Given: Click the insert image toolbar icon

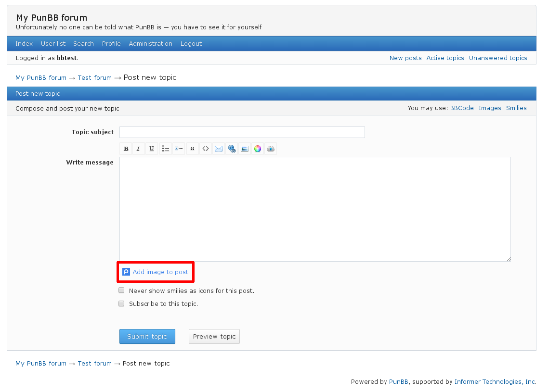Looking at the screenshot, I should click(245, 149).
